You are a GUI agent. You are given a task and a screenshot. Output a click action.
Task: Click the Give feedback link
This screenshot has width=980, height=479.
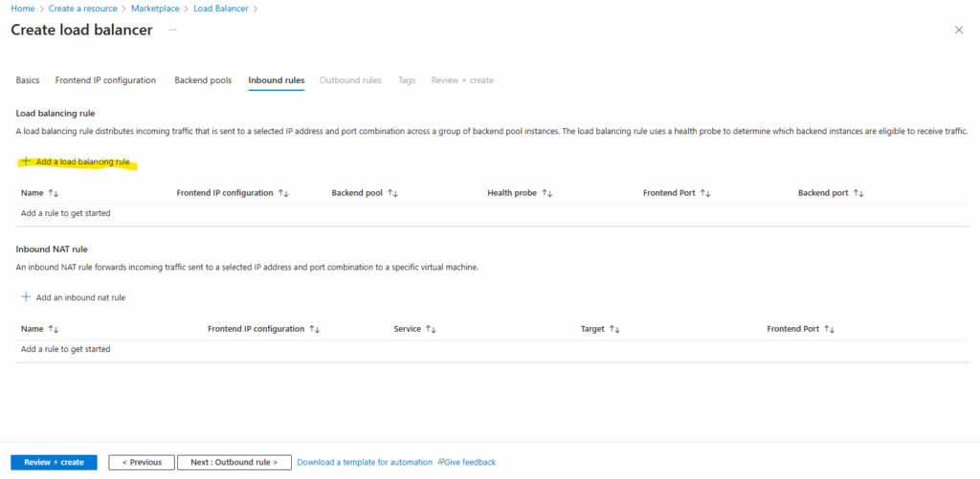coord(470,462)
